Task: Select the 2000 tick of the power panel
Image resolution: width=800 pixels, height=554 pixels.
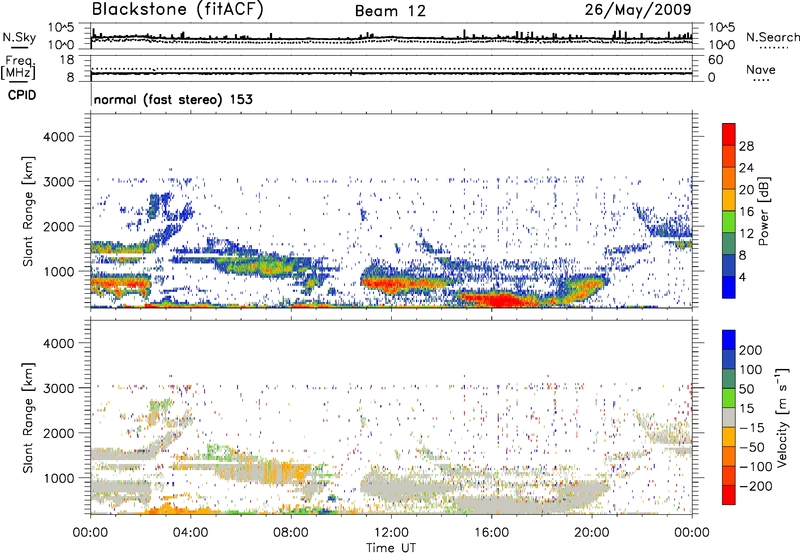Action: click(x=59, y=226)
